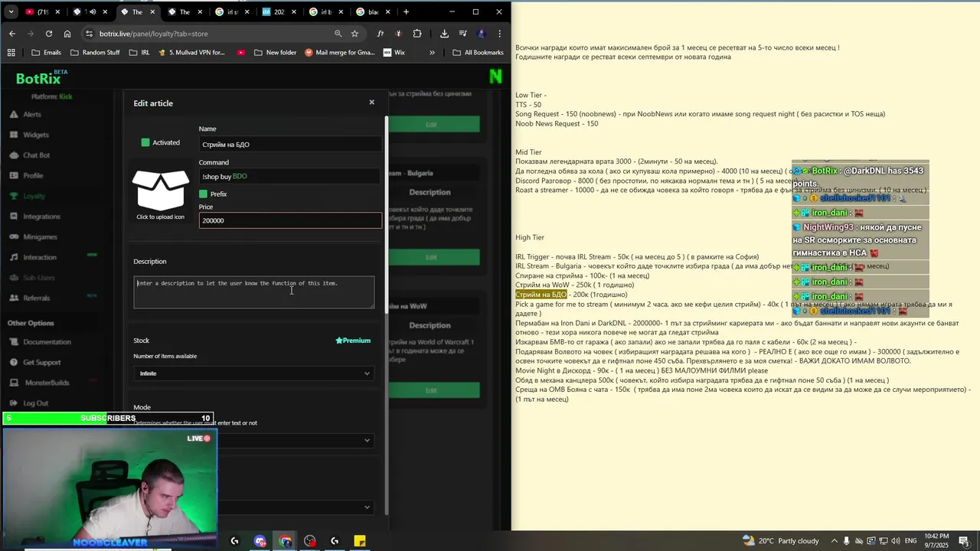Switch to the 'irl b' Google tab
This screenshot has width=980, height=551.
coord(325,11)
